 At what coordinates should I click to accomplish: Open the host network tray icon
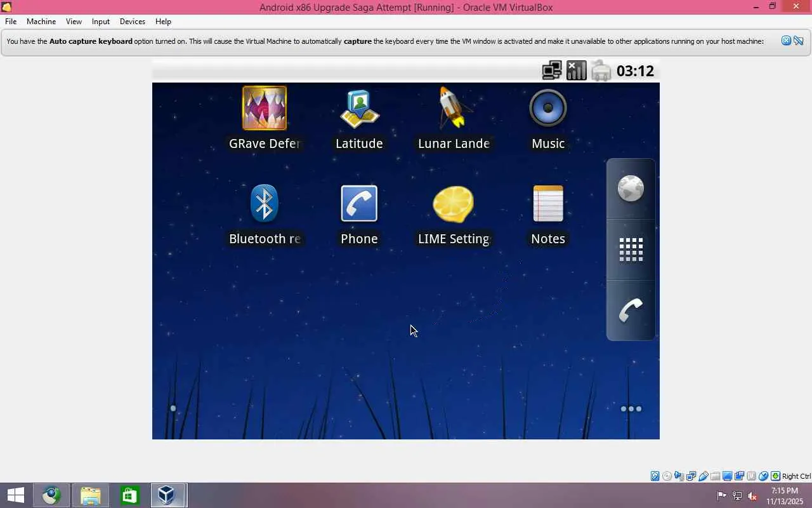(x=737, y=496)
